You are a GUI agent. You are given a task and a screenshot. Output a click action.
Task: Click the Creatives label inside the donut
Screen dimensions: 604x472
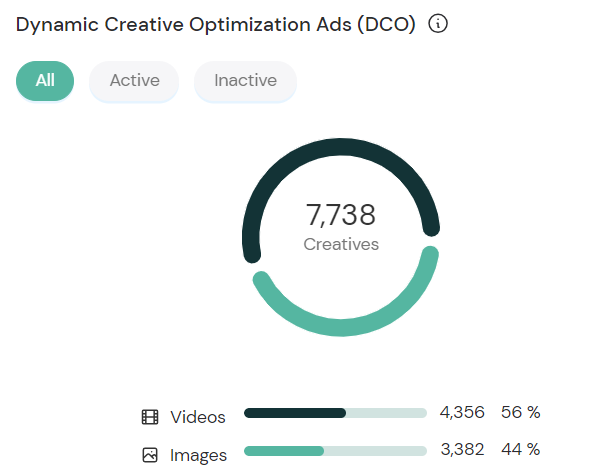coord(341,244)
